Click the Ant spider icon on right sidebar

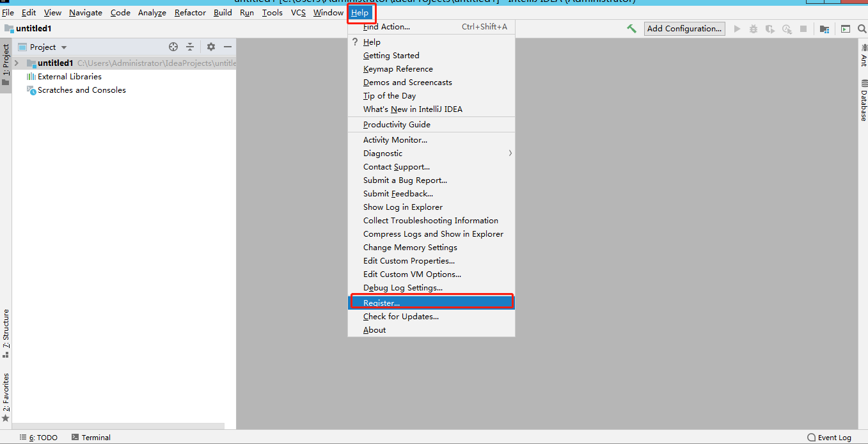pyautogui.click(x=864, y=47)
